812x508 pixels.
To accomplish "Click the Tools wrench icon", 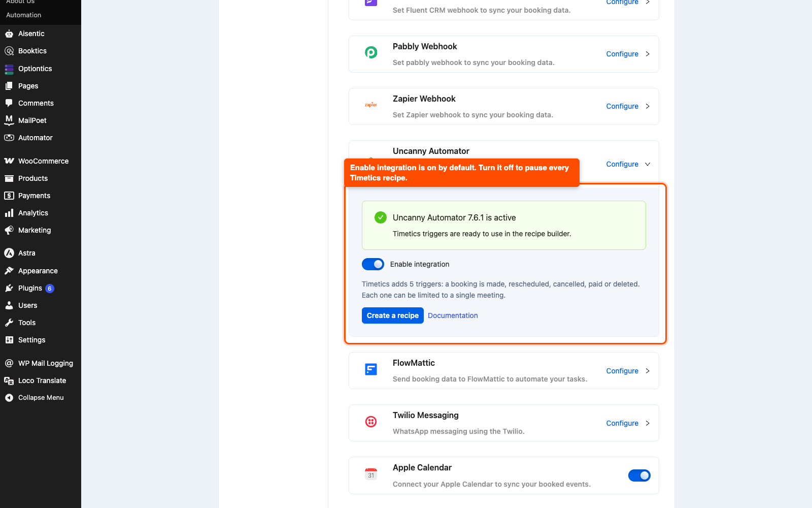I will pos(9,323).
